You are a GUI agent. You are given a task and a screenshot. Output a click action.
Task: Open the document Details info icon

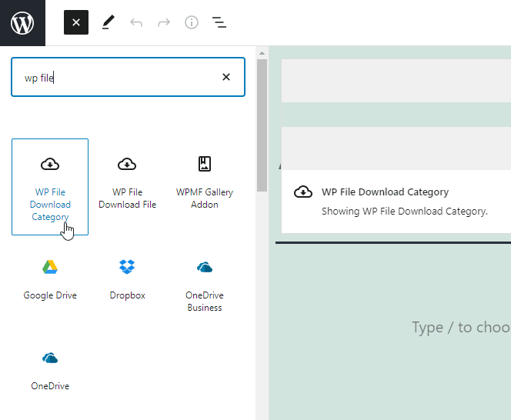click(192, 22)
